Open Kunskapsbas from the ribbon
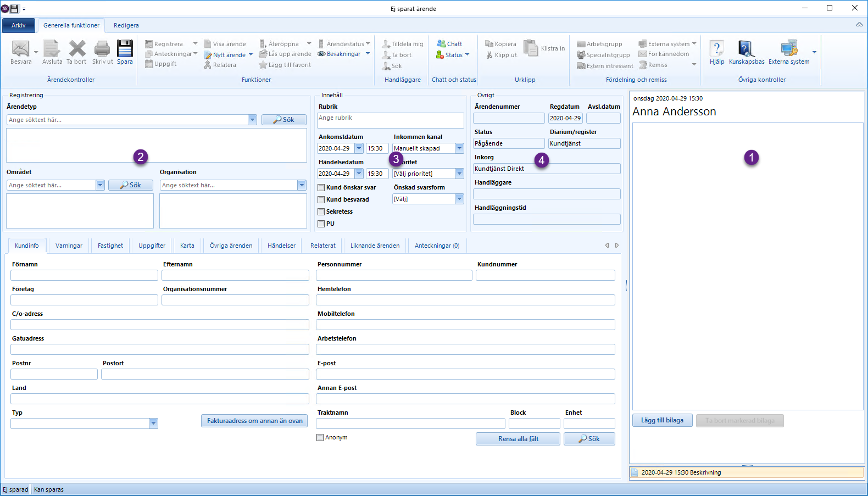This screenshot has width=868, height=496. [x=746, y=52]
